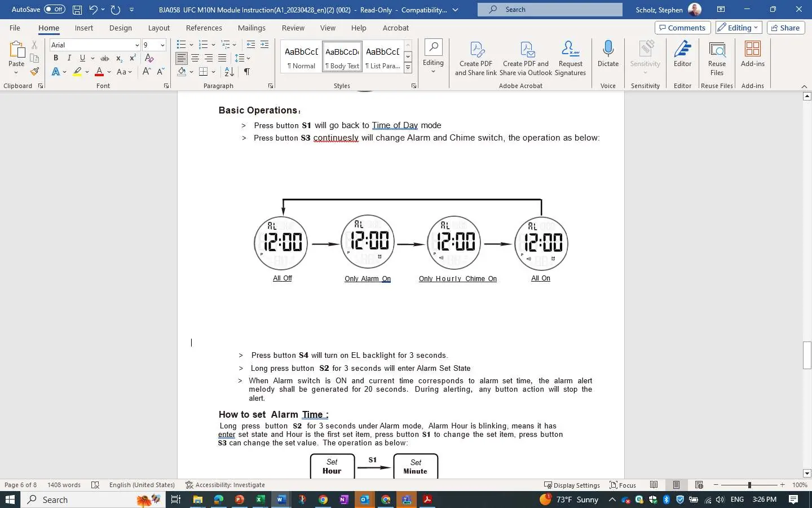The height and width of the screenshot is (508, 812).
Task: Click the Cut scissors icon
Action: 34,45
